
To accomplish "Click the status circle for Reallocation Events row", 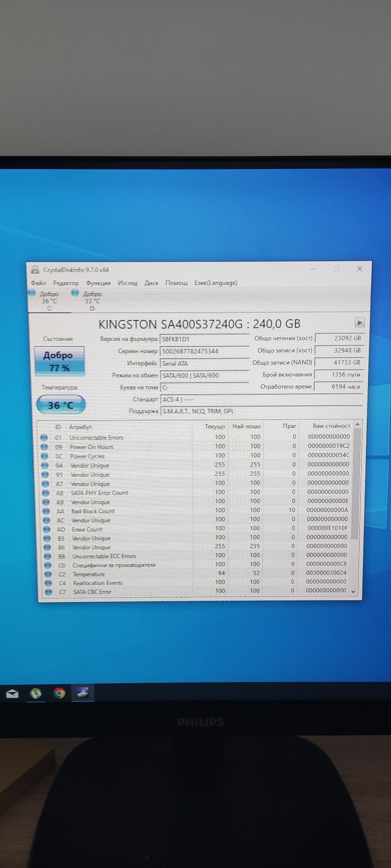I will click(x=49, y=583).
